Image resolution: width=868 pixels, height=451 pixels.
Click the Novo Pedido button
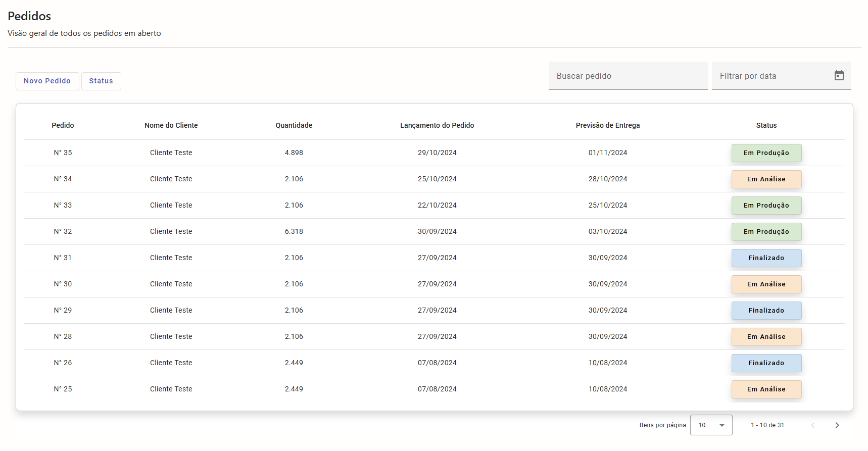(x=47, y=81)
